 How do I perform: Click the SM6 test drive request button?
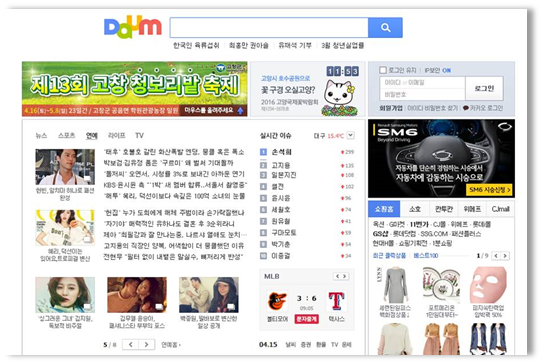pyautogui.click(x=489, y=190)
